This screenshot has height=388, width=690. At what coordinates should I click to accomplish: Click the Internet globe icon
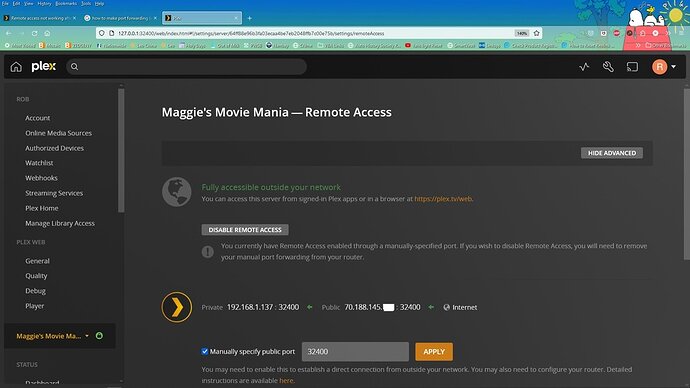pos(447,307)
